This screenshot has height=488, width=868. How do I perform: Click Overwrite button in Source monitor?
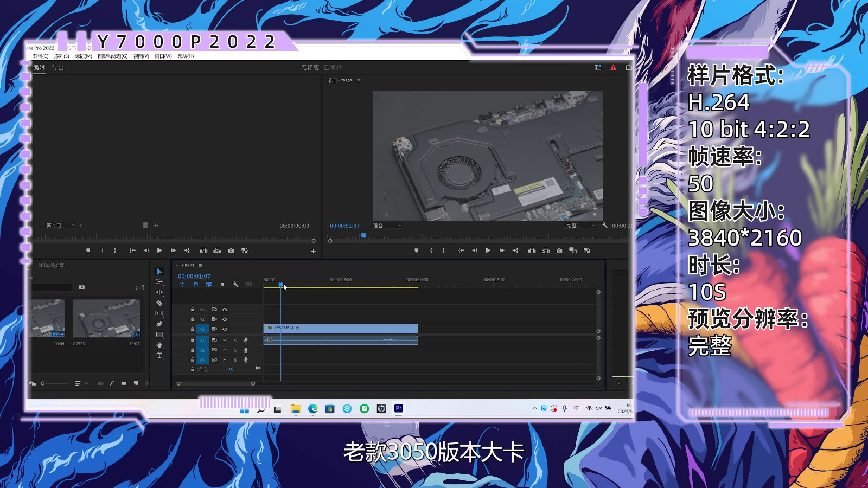[217, 251]
